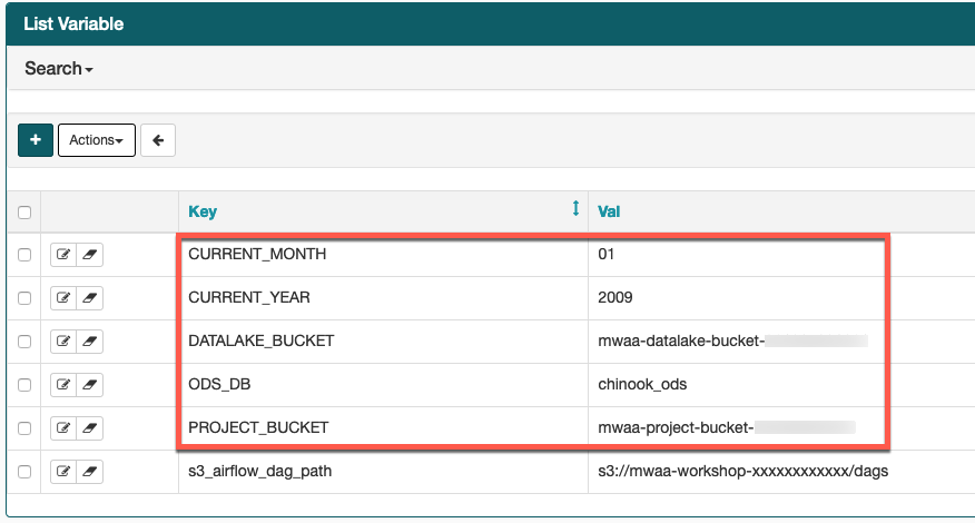Viewport: 977px width, 525px height.
Task: Expand the Search dropdown
Action: click(59, 69)
